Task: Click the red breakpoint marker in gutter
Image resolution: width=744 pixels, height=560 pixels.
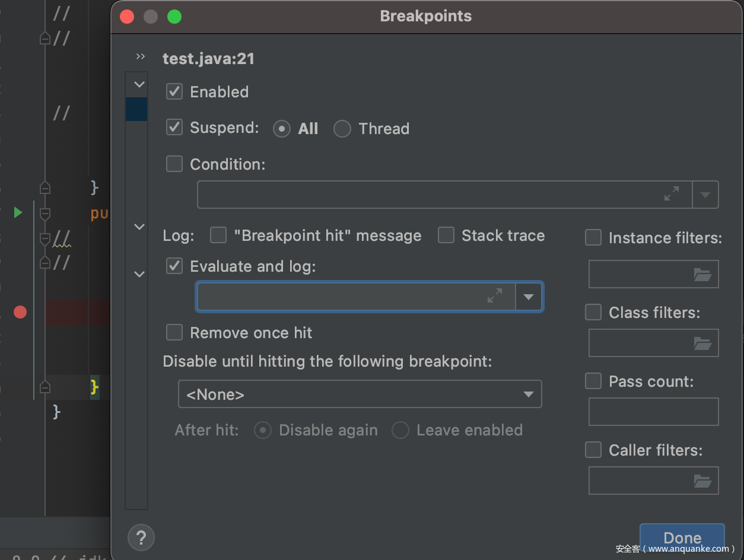Action: tap(20, 312)
